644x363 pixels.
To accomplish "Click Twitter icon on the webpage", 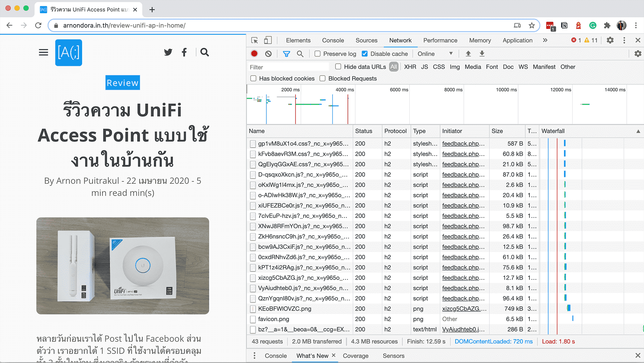I will (x=168, y=52).
